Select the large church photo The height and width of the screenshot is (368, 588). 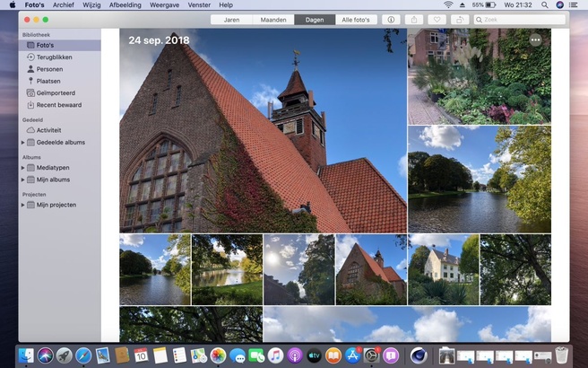click(264, 131)
